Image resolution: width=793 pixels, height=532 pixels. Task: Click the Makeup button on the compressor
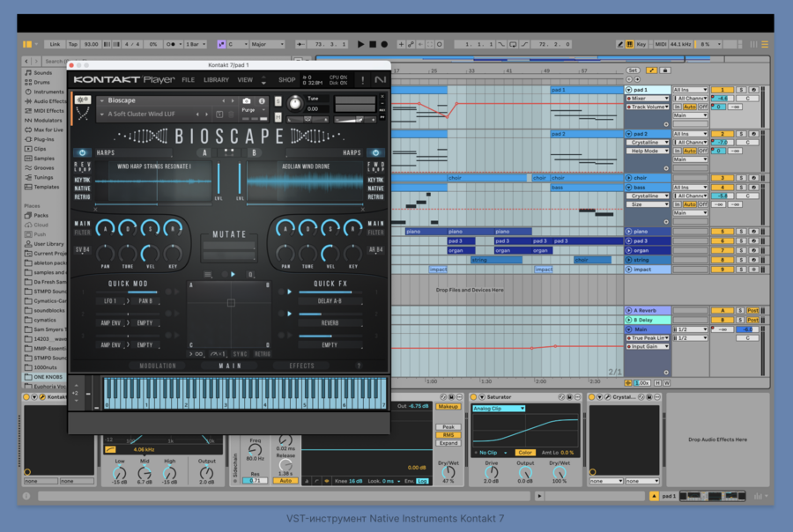[448, 407]
